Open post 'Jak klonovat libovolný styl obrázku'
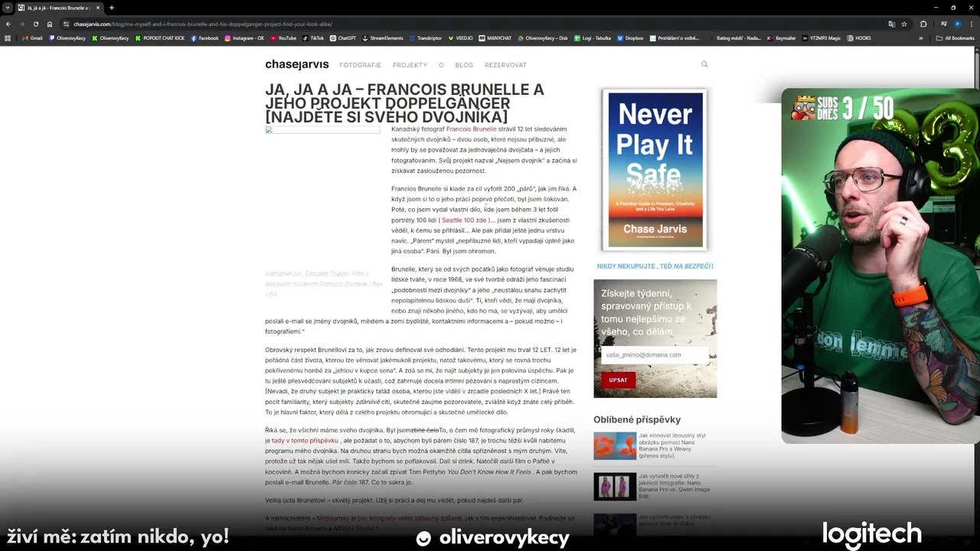This screenshot has height=551, width=980. click(x=672, y=445)
